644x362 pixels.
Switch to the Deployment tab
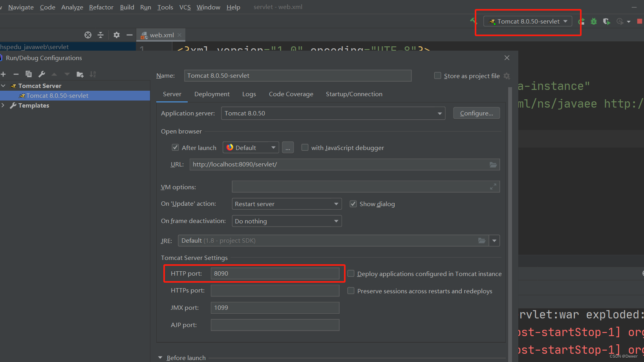pos(212,94)
